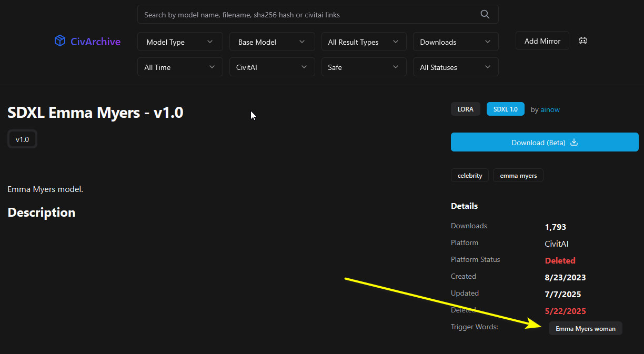
Task: Expand the CivitAI platform dropdown
Action: [272, 67]
